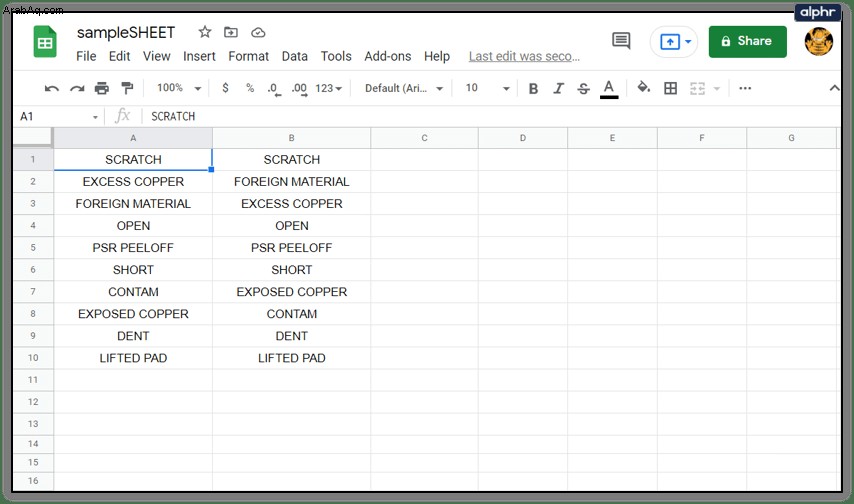Open the Add-ons menu
This screenshot has width=854, height=504.
[388, 56]
